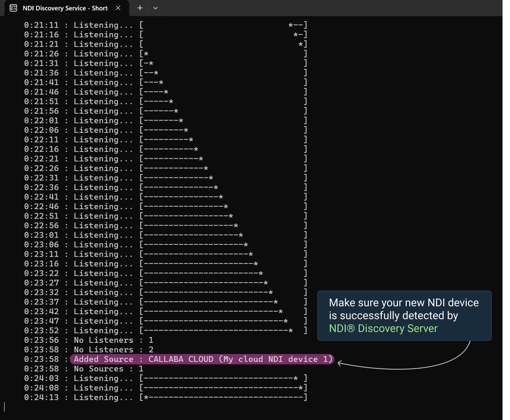Click the 0:23:01 Listening line

[166, 235]
